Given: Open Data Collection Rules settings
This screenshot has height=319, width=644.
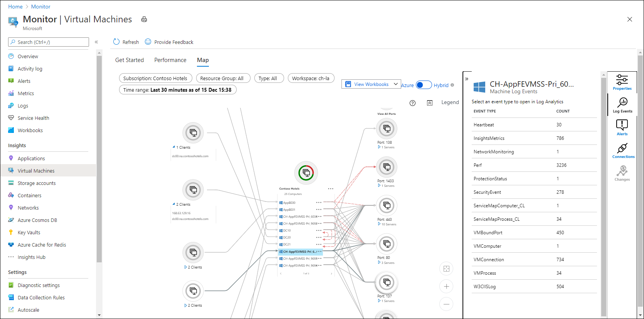Looking at the screenshot, I should click(x=41, y=297).
